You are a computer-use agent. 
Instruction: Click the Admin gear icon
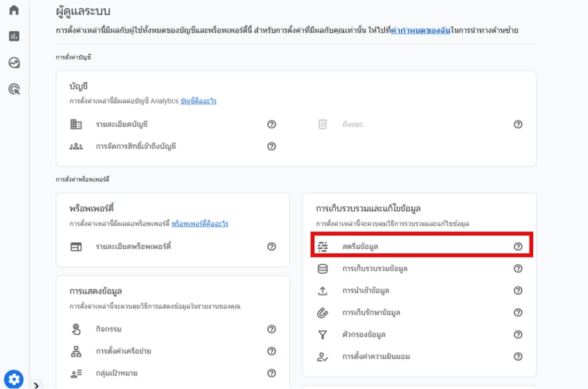(14, 379)
